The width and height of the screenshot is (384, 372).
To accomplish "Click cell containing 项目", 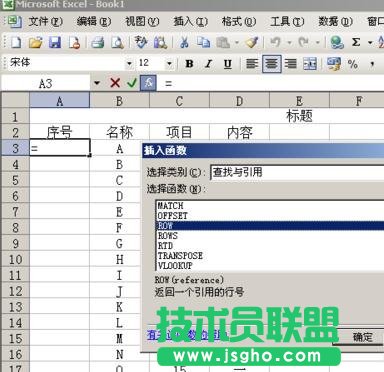I will click(x=179, y=132).
